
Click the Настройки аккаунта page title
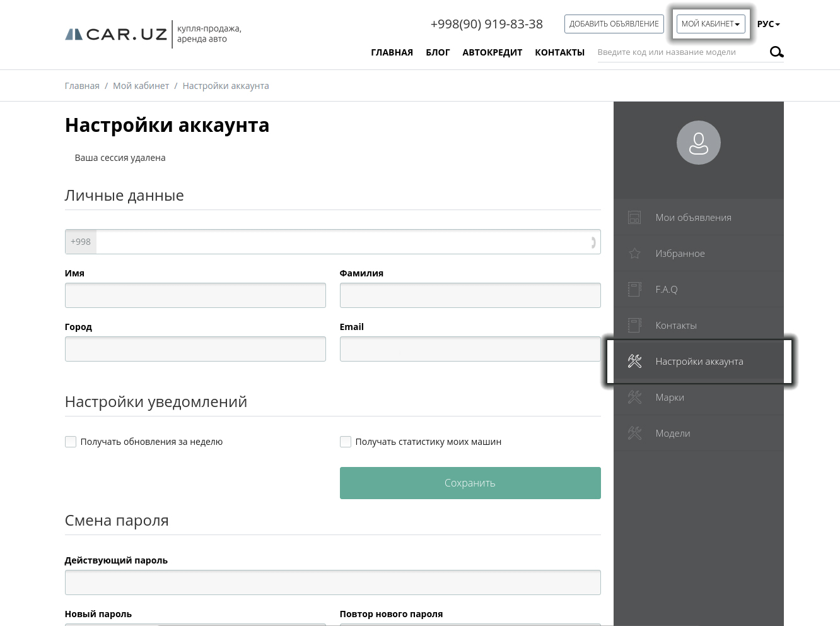(x=167, y=126)
